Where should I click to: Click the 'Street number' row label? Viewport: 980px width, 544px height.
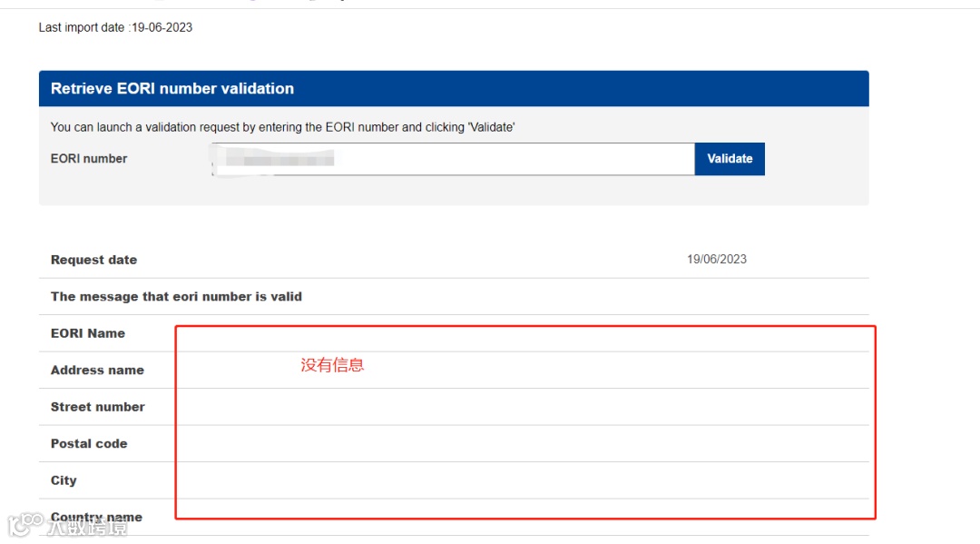pos(97,407)
